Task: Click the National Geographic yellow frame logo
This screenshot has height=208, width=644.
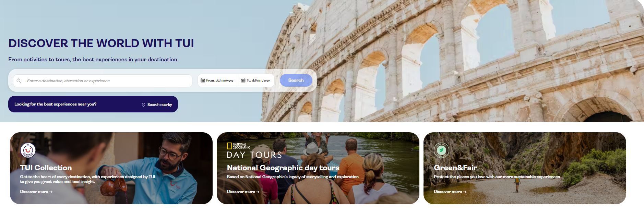Action: tap(229, 146)
